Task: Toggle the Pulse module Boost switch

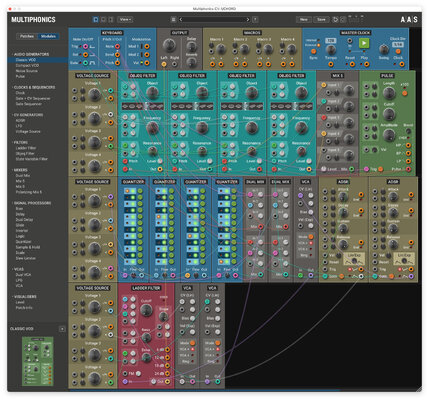Action: pyautogui.click(x=408, y=131)
